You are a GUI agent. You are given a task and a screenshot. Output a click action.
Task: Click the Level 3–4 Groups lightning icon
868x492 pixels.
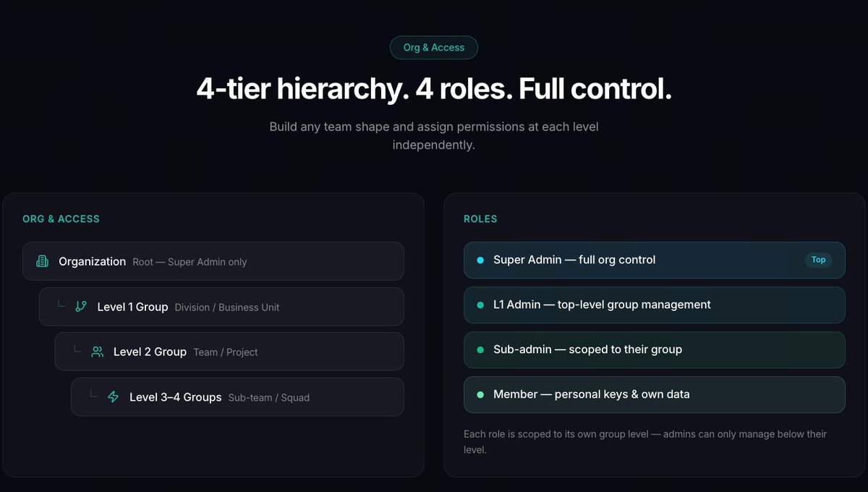tap(113, 396)
